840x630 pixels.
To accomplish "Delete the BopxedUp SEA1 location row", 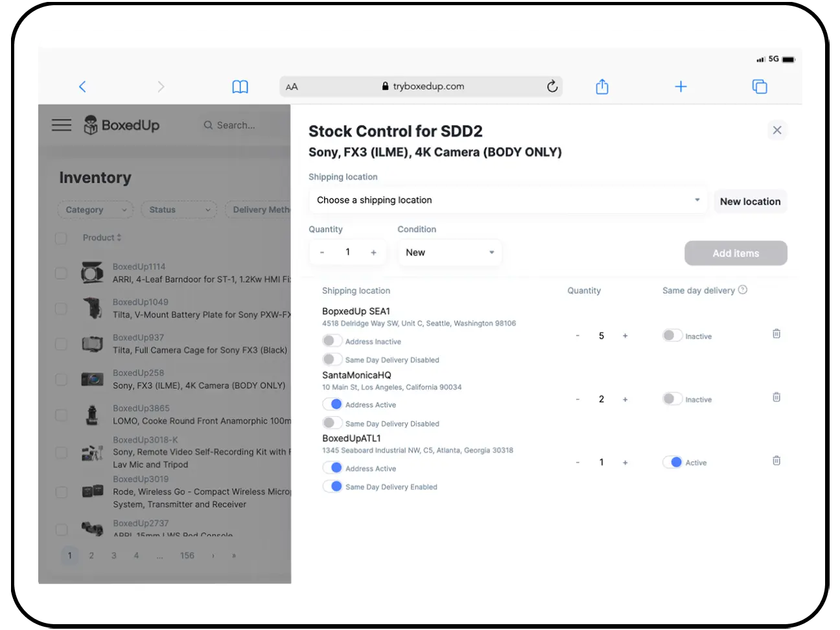I will click(776, 334).
